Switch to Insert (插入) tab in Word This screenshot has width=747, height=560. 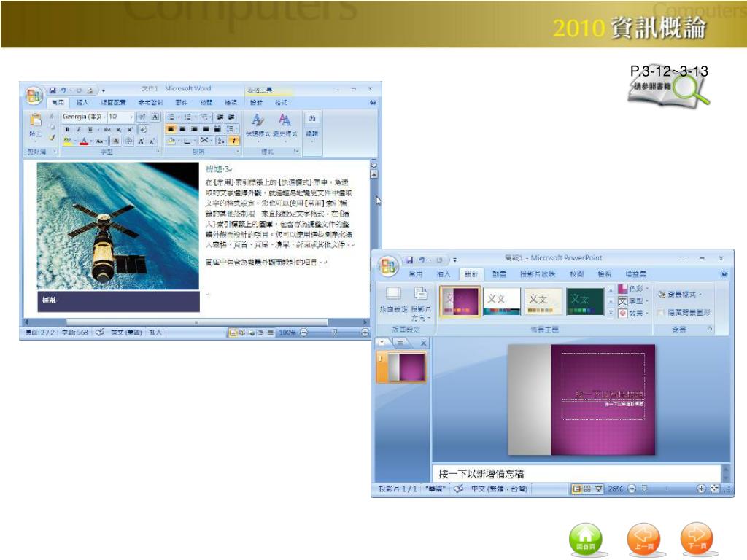(82, 102)
